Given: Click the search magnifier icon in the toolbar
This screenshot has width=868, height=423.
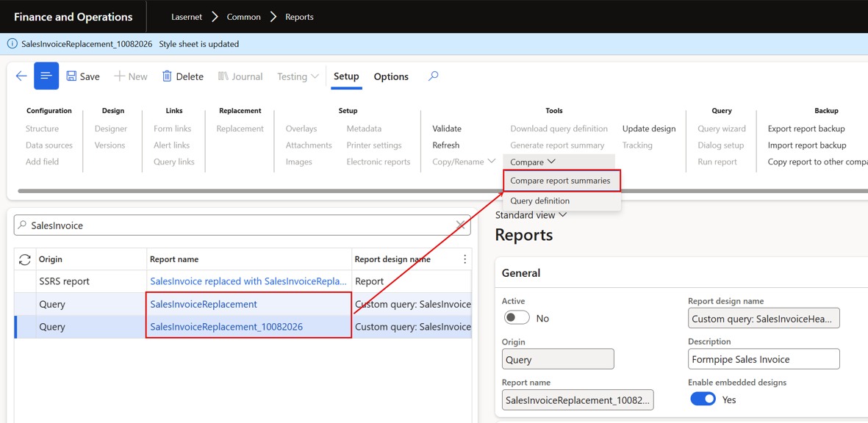Looking at the screenshot, I should (x=434, y=76).
